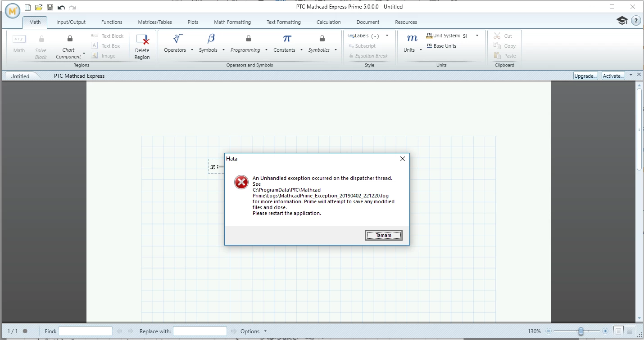The width and height of the screenshot is (644, 340).
Task: Select the Untitled worksheet tab
Action: pos(20,76)
